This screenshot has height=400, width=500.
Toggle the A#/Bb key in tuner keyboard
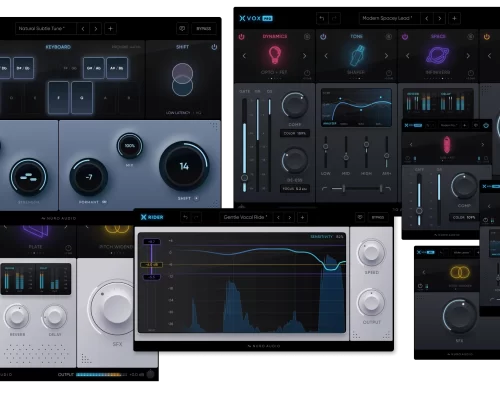[x=117, y=68]
